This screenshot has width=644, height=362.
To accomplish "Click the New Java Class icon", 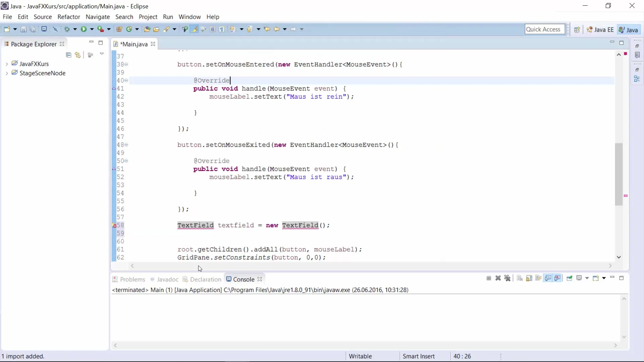I will click(129, 29).
